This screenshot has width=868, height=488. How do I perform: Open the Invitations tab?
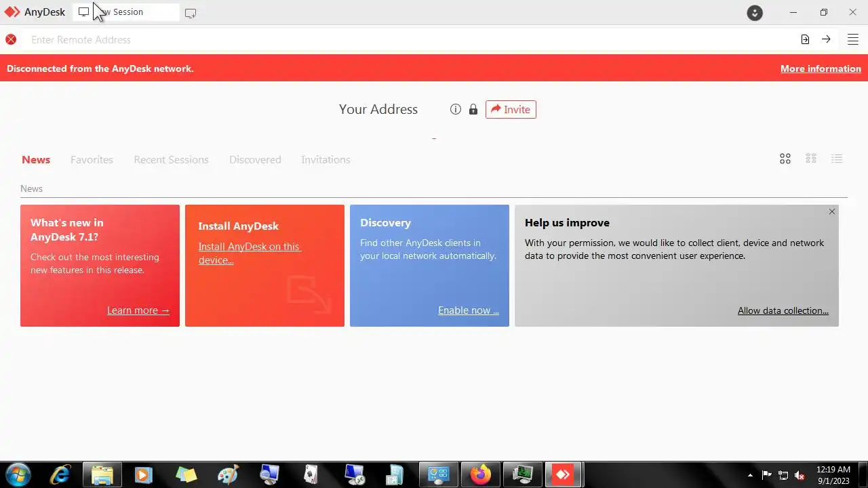(325, 160)
